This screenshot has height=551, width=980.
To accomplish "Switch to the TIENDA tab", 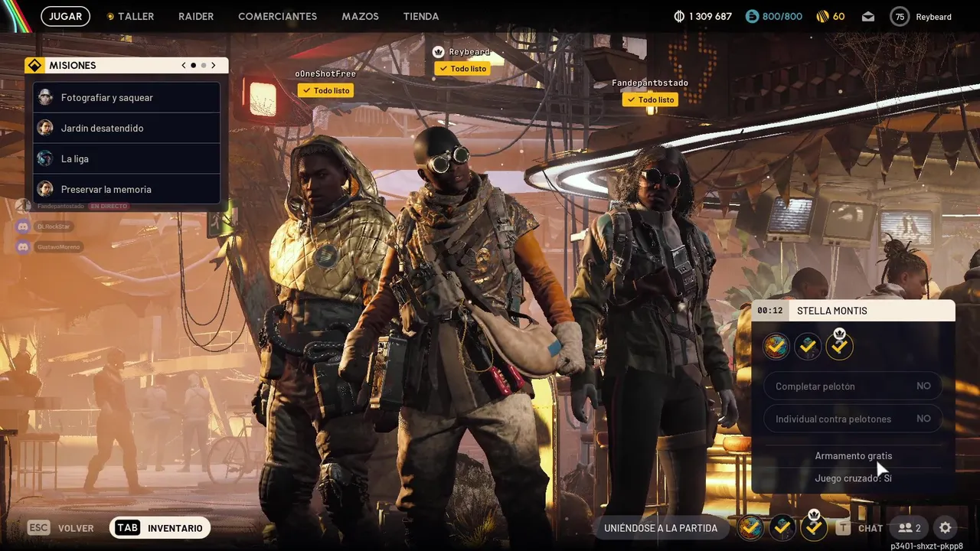I will click(421, 16).
